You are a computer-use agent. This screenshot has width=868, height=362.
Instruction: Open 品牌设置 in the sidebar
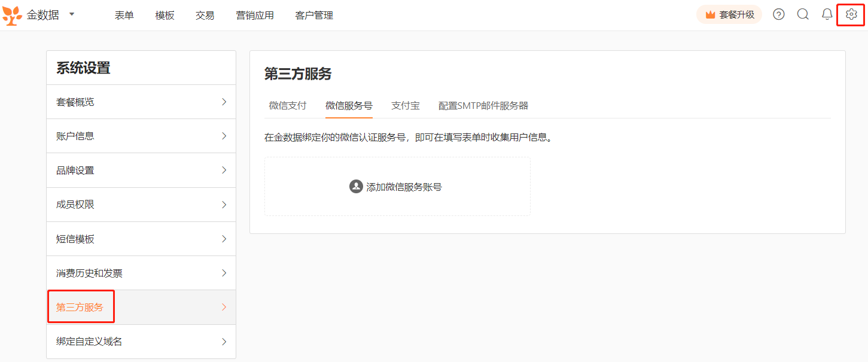[x=141, y=170]
